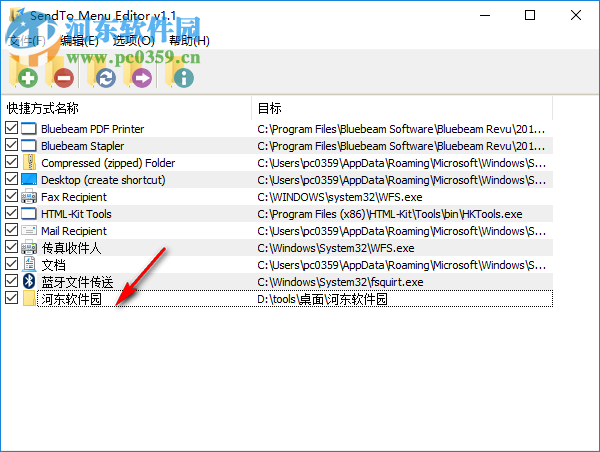This screenshot has width=600, height=452.
Task: Select the Bluebeam Stapler row icon
Action: coord(29,145)
